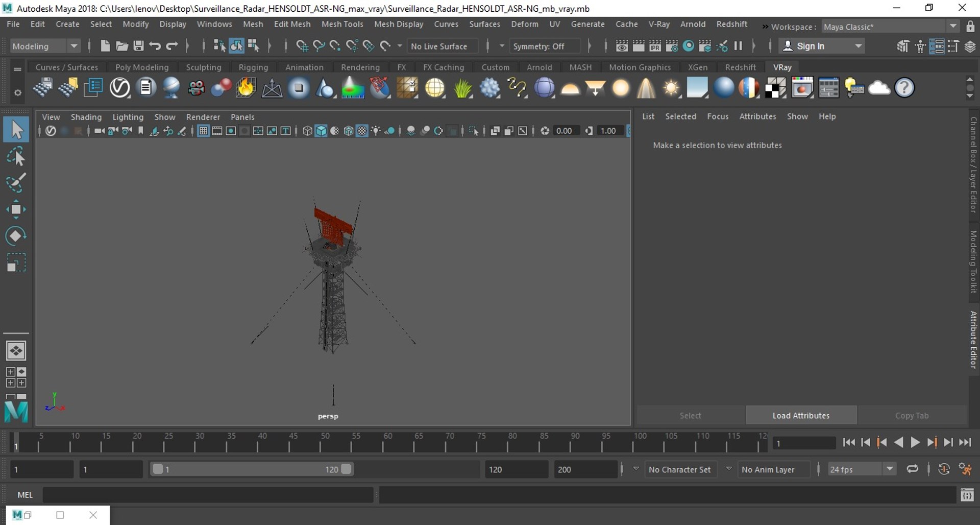
Task: Click the Save scene icon
Action: (138, 46)
